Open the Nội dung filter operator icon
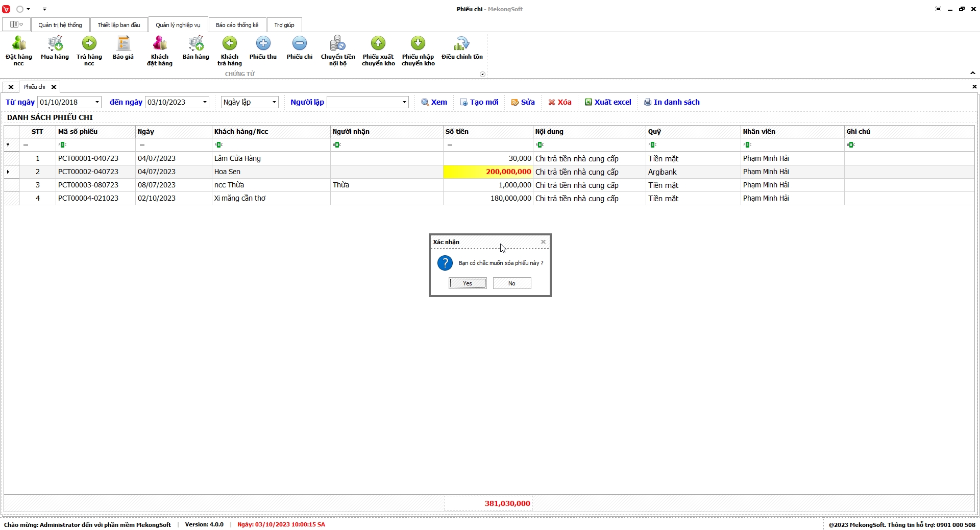This screenshot has width=980, height=530. click(x=540, y=145)
